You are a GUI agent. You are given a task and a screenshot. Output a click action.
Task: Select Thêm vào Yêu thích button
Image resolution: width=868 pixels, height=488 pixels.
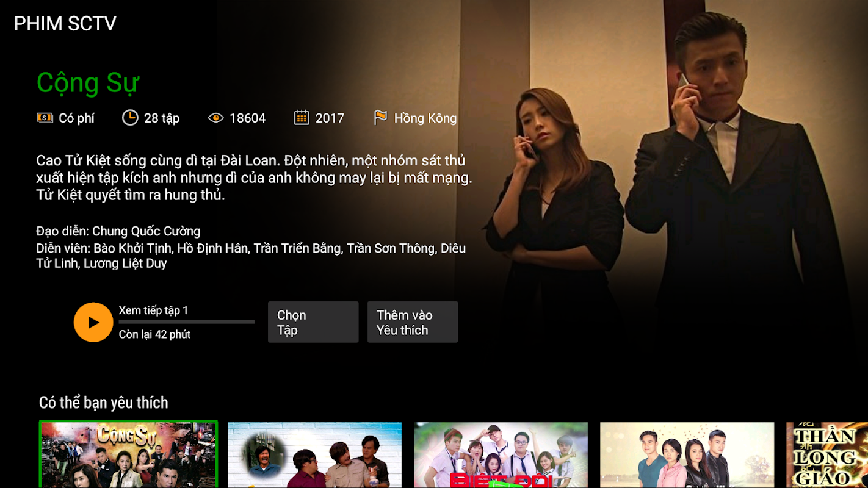pos(413,322)
